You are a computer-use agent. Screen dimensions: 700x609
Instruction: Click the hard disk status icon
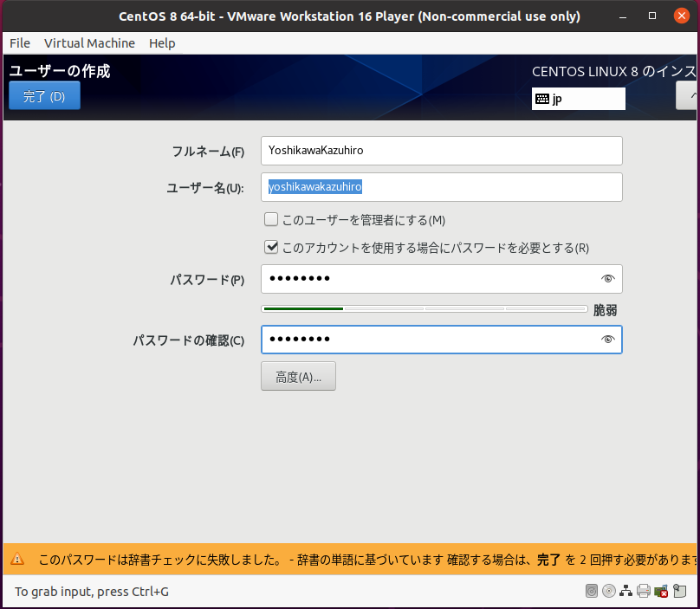pos(592,592)
